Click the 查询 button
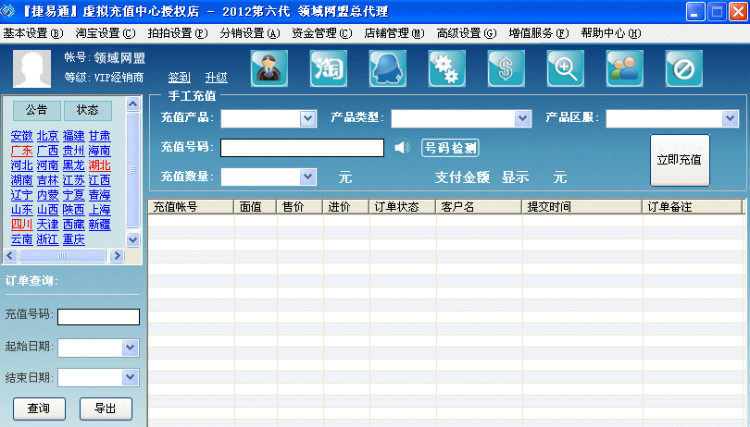The height and width of the screenshot is (427, 750). [39, 409]
